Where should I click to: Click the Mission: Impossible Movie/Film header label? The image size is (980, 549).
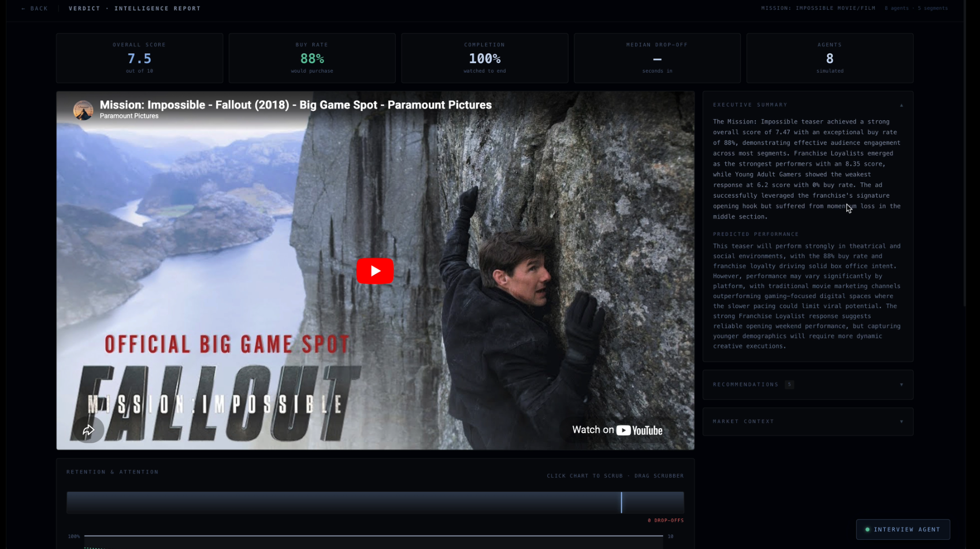coord(818,9)
